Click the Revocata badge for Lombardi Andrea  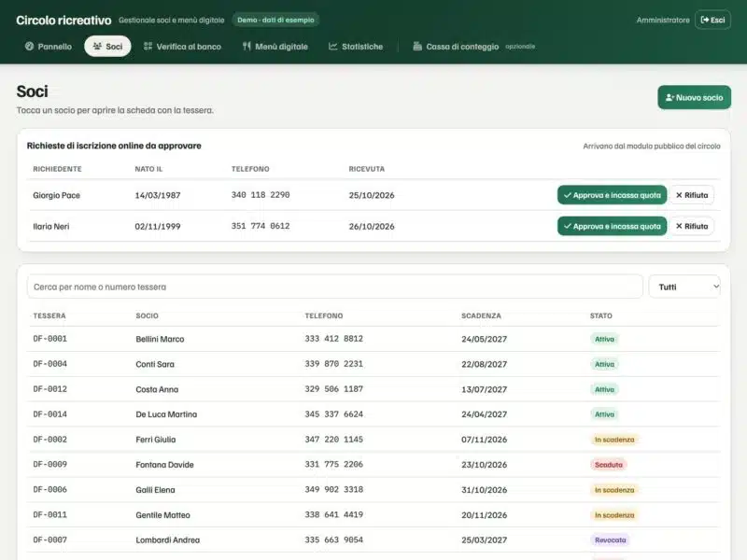(611, 540)
